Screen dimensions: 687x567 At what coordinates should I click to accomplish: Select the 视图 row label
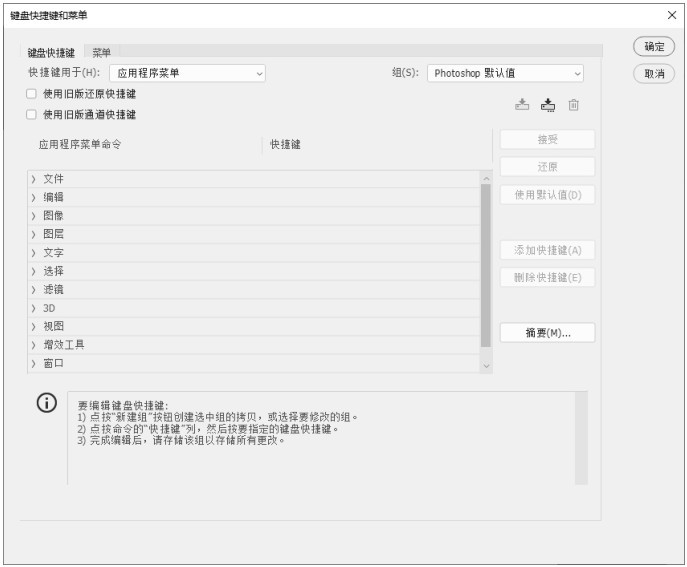(53, 326)
